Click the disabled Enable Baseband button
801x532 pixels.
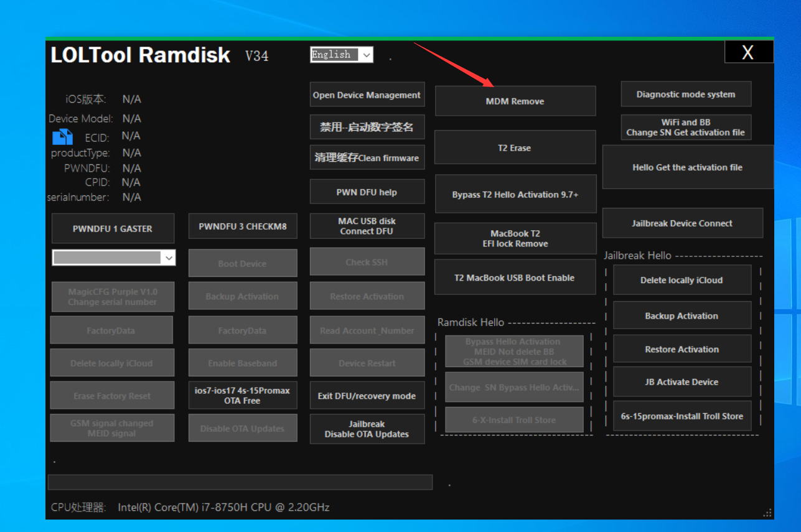click(243, 363)
